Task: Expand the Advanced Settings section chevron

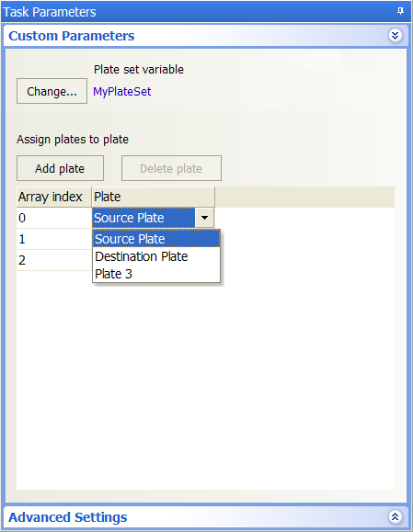Action: point(395,516)
